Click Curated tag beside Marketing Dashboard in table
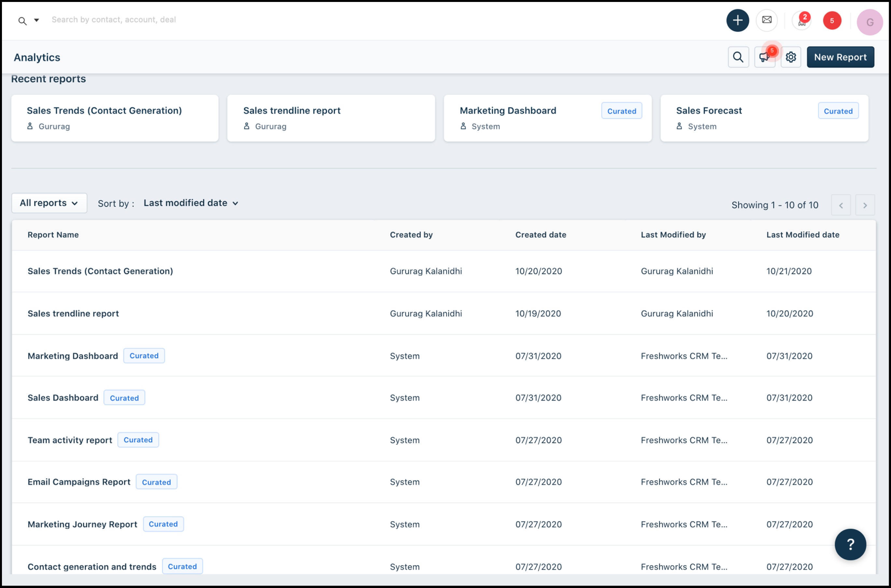The height and width of the screenshot is (588, 891). point(144,355)
